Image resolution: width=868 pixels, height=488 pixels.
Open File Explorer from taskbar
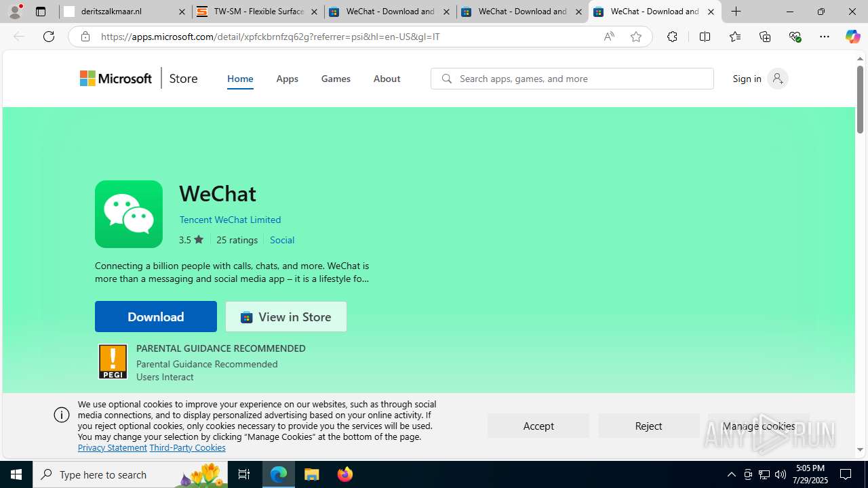coord(312,474)
